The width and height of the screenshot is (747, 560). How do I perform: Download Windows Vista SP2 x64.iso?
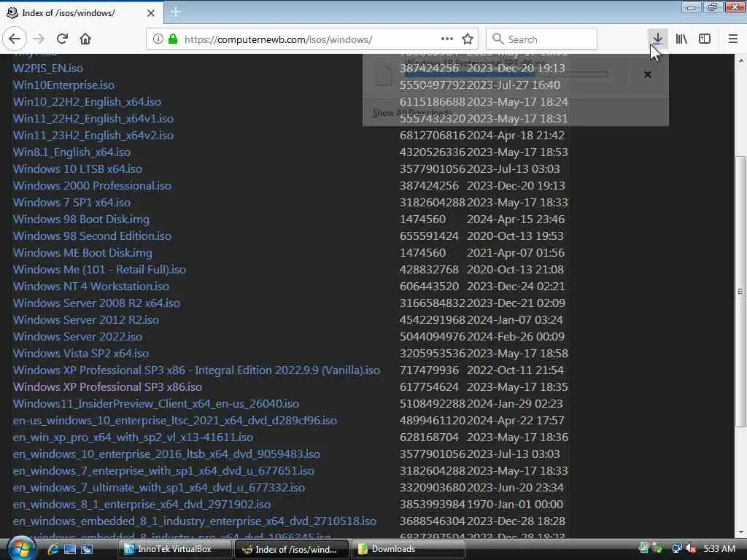[80, 354]
